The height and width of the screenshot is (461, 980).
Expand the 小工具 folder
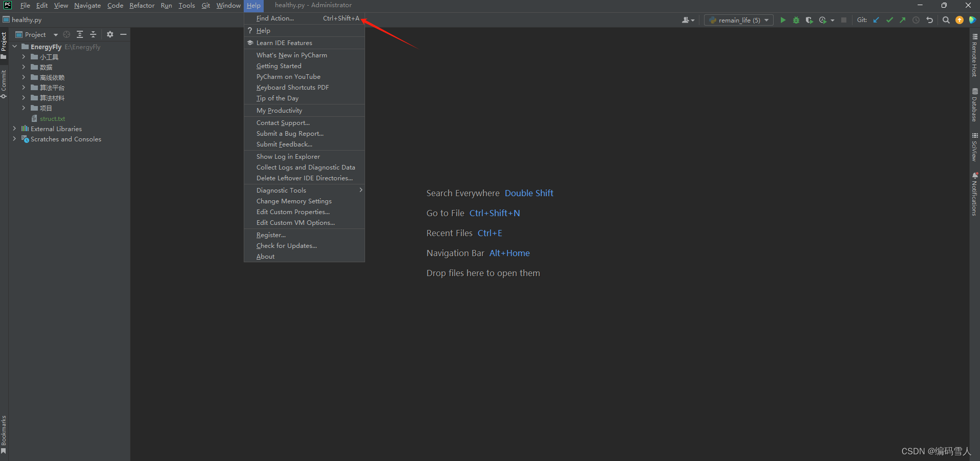[x=24, y=57]
